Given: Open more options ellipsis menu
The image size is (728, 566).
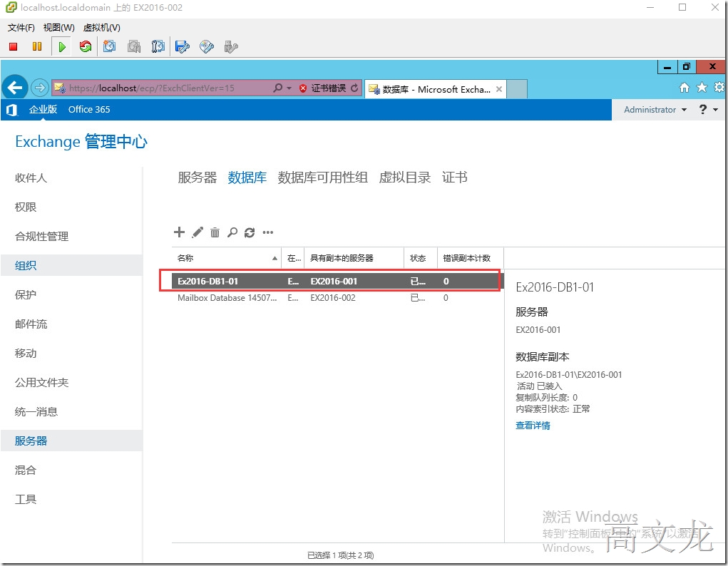Looking at the screenshot, I should click(268, 232).
